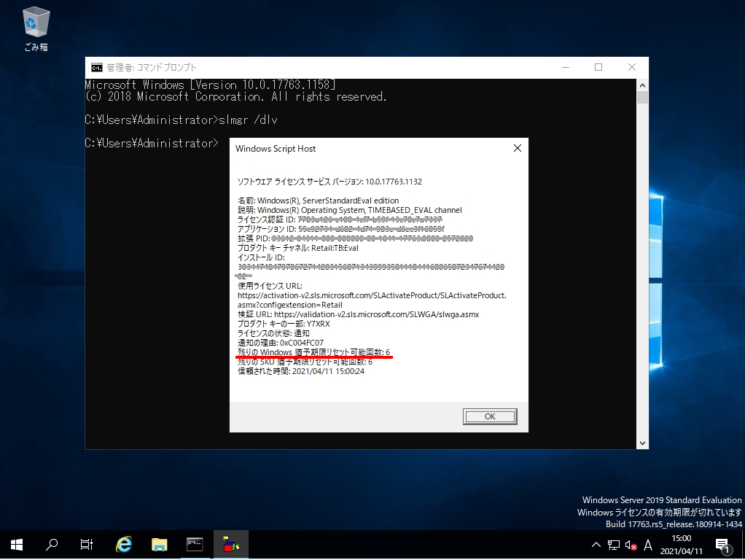Launch Internet Explorer from the taskbar

[x=124, y=545]
